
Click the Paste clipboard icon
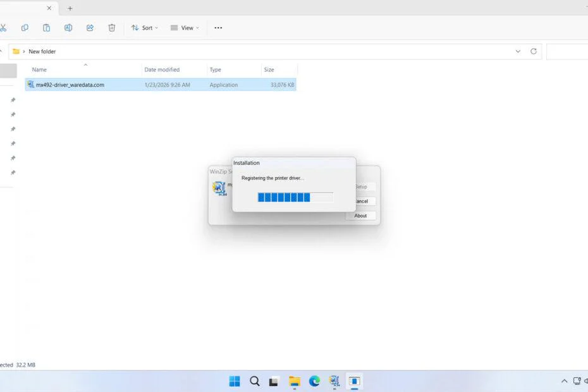[46, 28]
